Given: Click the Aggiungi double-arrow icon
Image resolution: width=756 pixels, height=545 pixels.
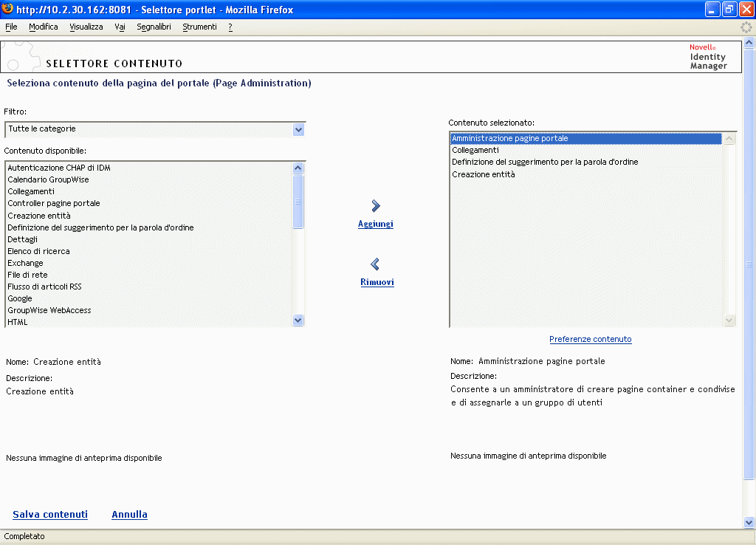Looking at the screenshot, I should pyautogui.click(x=375, y=206).
